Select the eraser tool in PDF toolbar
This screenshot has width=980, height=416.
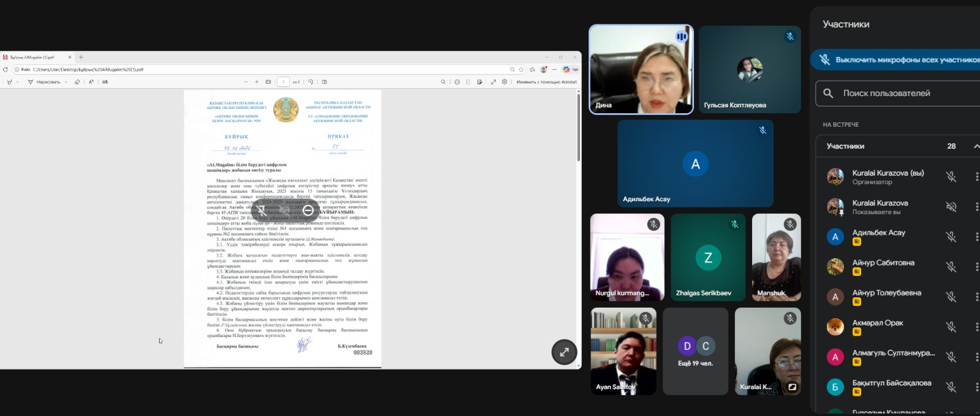77,82
